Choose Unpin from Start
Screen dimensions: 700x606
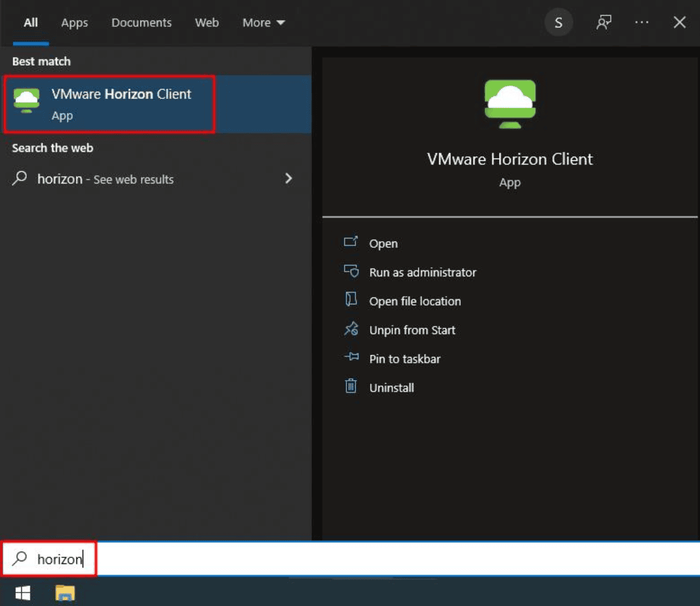[412, 330]
